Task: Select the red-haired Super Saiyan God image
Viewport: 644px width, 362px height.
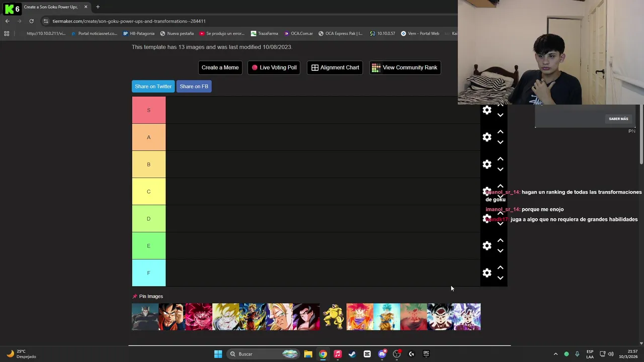Action: tap(360, 317)
